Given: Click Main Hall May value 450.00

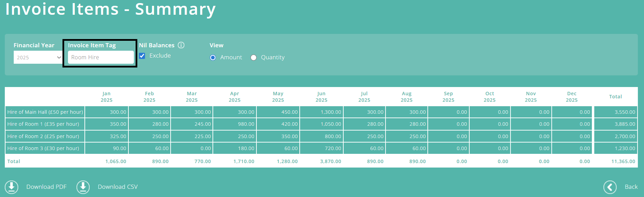Looking at the screenshot, I should (290, 112).
